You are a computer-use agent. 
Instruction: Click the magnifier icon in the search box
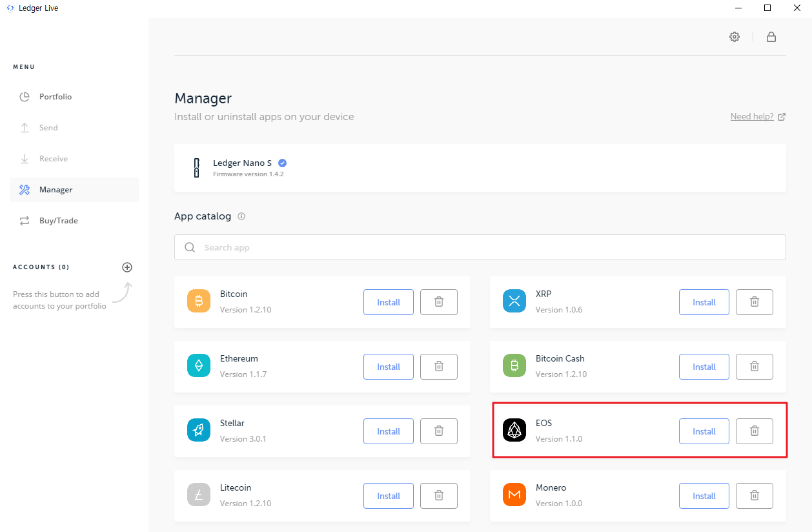[190, 247]
